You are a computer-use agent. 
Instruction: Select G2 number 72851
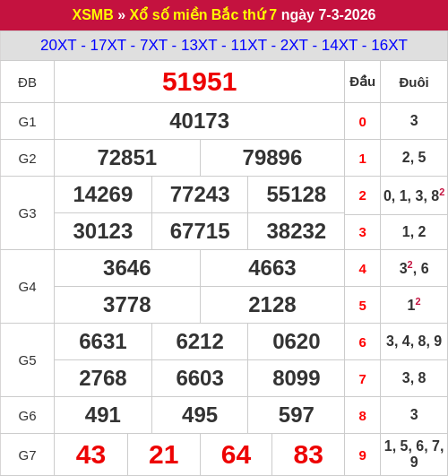[127, 158]
